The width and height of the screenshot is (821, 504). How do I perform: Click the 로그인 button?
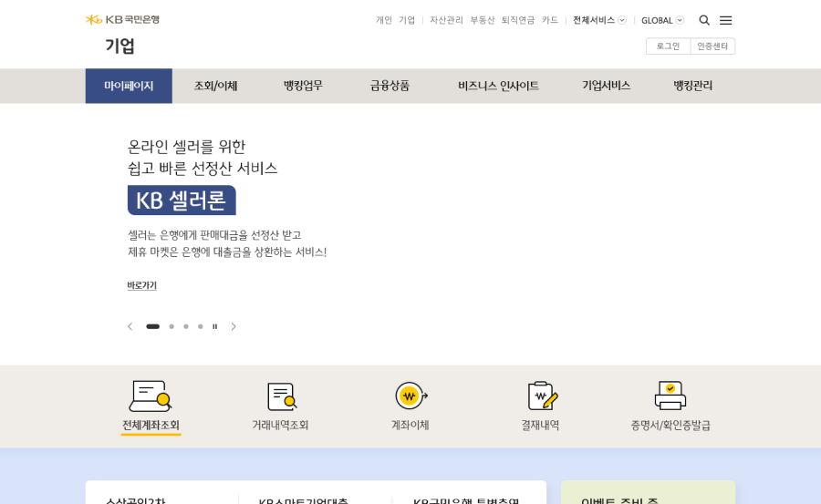point(668,46)
